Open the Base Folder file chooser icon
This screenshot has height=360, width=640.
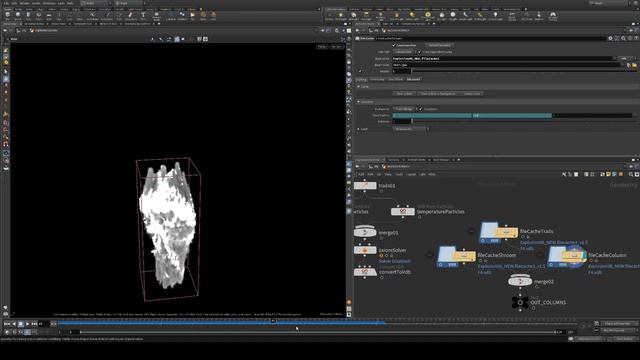click(x=634, y=65)
